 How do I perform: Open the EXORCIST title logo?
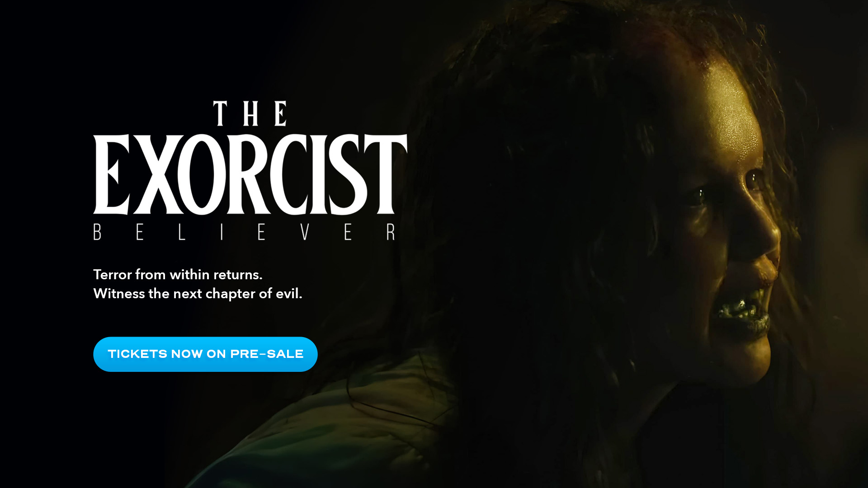250,174
